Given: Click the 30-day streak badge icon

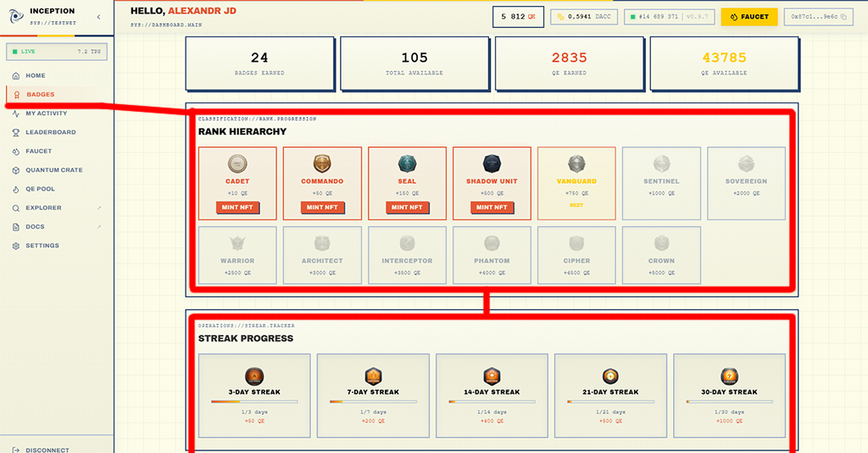Looking at the screenshot, I should [x=730, y=376].
